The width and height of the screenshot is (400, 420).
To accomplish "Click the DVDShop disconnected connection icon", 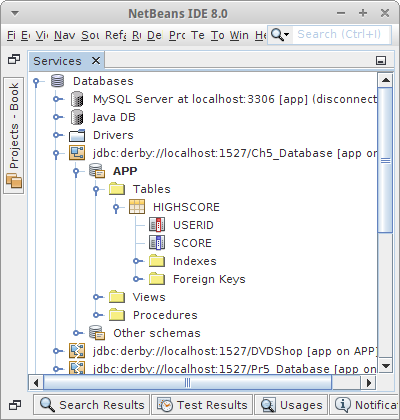I will (77, 351).
